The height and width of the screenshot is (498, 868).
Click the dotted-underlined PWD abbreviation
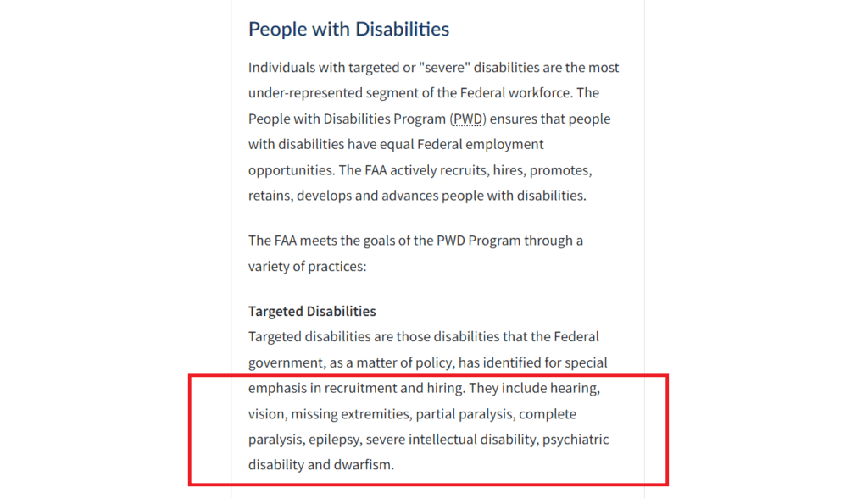click(468, 119)
